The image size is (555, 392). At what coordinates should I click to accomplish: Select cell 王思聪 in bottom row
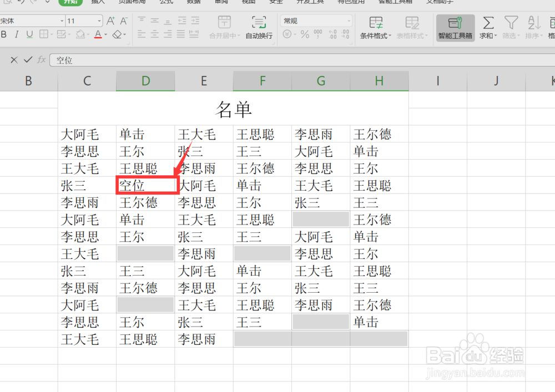(145, 339)
